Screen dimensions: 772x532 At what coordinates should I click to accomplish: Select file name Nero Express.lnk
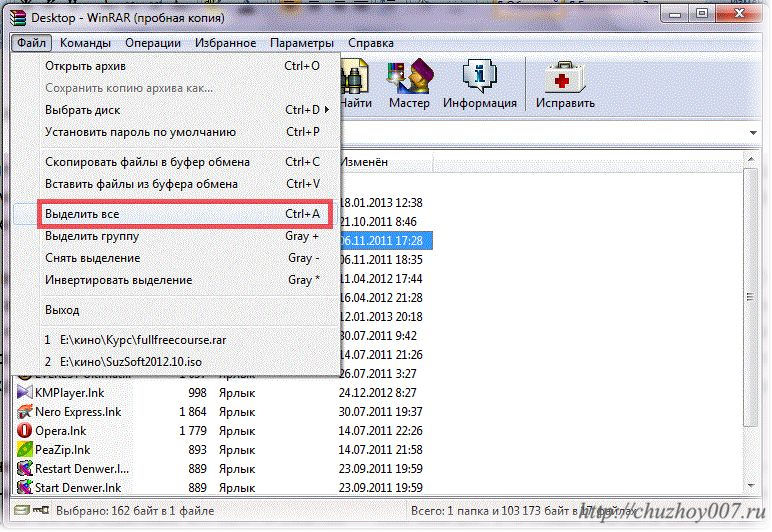coord(78,412)
